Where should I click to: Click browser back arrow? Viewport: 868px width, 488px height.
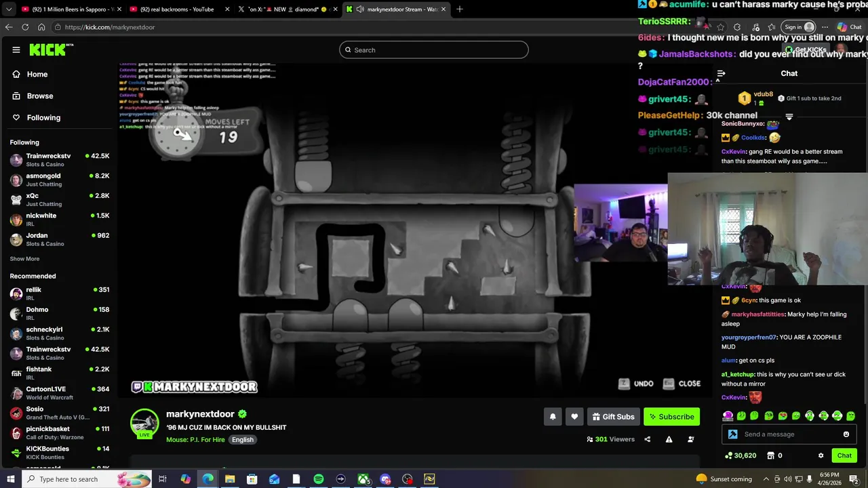(x=9, y=27)
